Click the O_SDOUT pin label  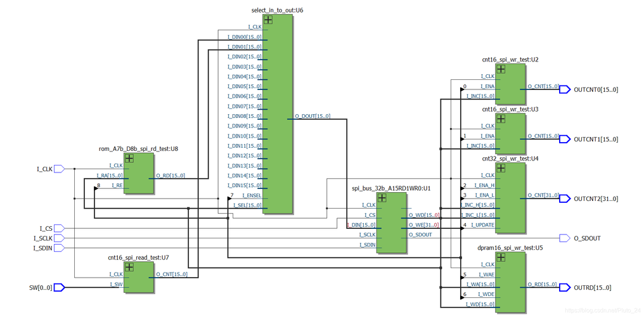tap(589, 238)
